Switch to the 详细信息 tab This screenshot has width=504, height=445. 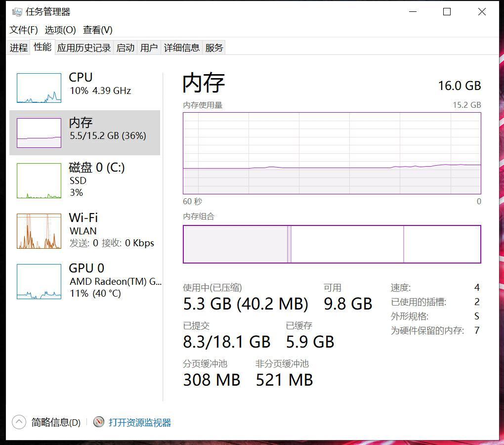click(x=182, y=47)
